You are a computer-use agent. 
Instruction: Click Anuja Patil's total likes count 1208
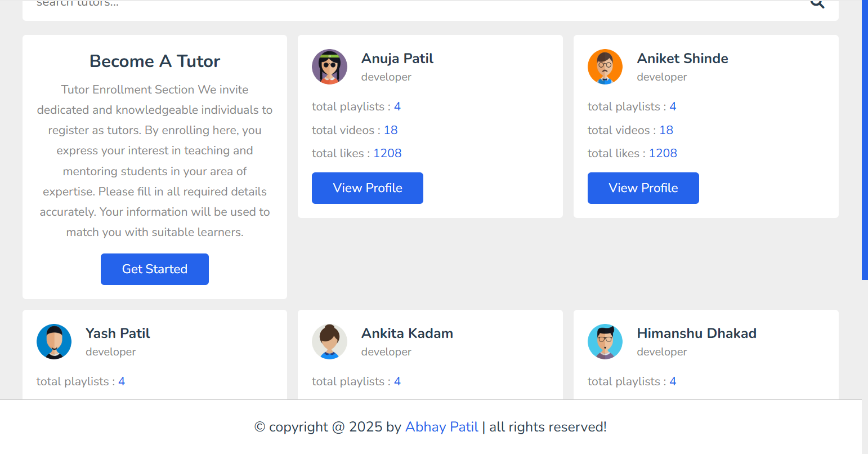387,153
